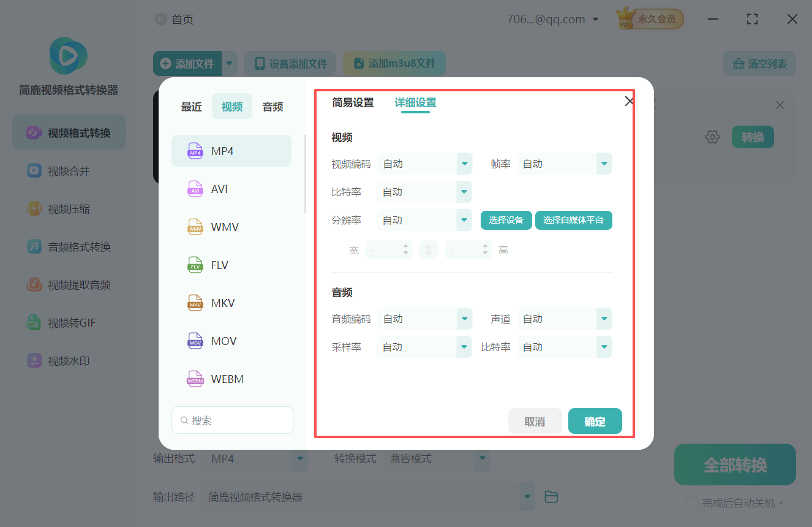The image size is (812, 527).
Task: Click the width increase stepper arrow
Action: click(405, 246)
